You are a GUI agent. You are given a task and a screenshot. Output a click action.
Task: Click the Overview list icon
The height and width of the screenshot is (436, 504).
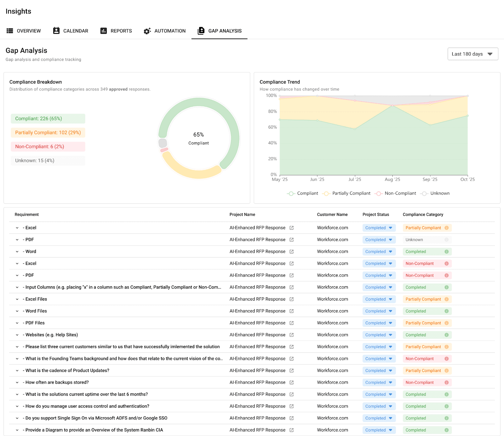tap(10, 31)
